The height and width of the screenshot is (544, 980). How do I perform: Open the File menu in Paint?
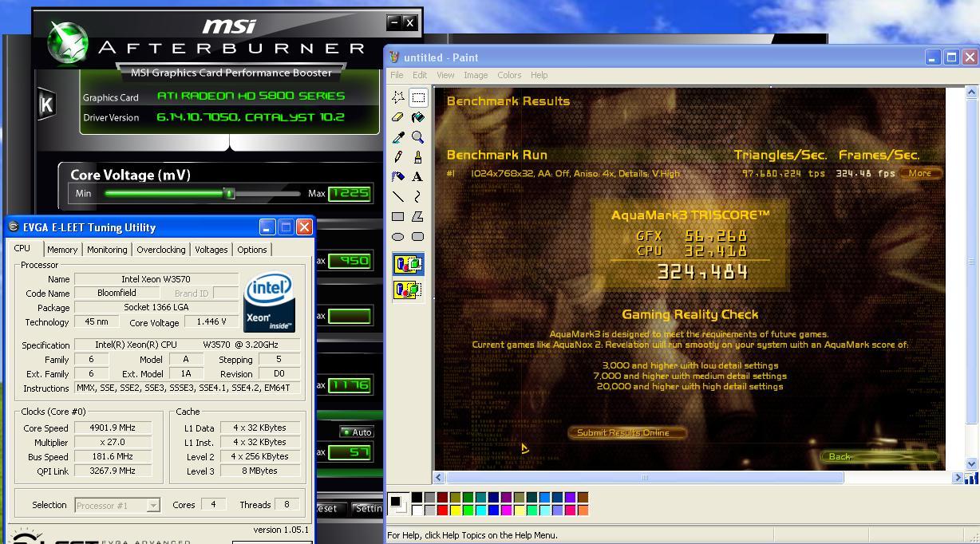point(397,75)
